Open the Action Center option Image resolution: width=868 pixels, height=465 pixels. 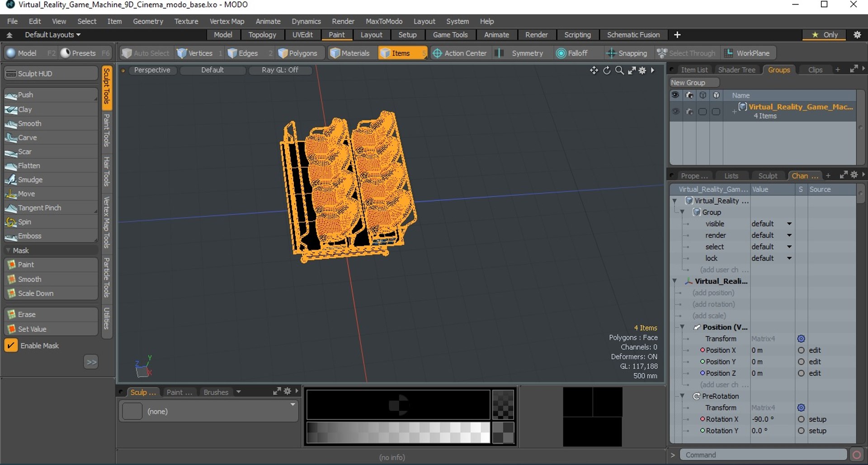460,53
